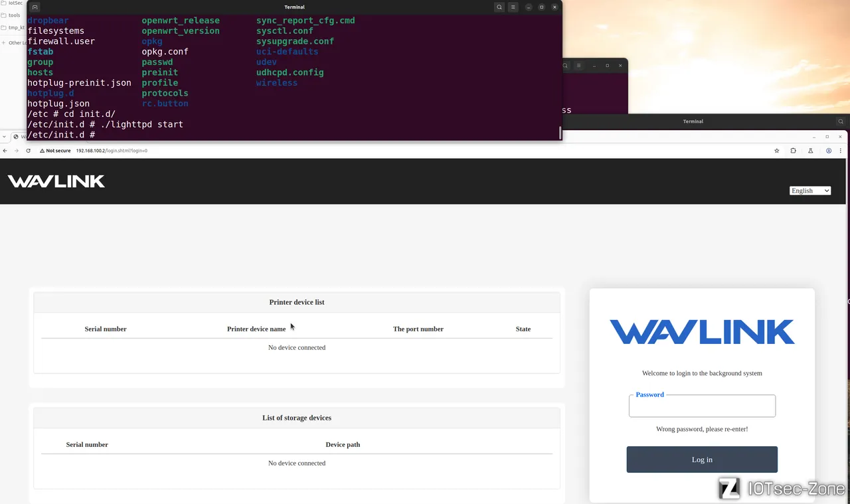Screen dimensions: 850x504
Task: Click the Not secure site info chip
Action: pyautogui.click(x=55, y=151)
